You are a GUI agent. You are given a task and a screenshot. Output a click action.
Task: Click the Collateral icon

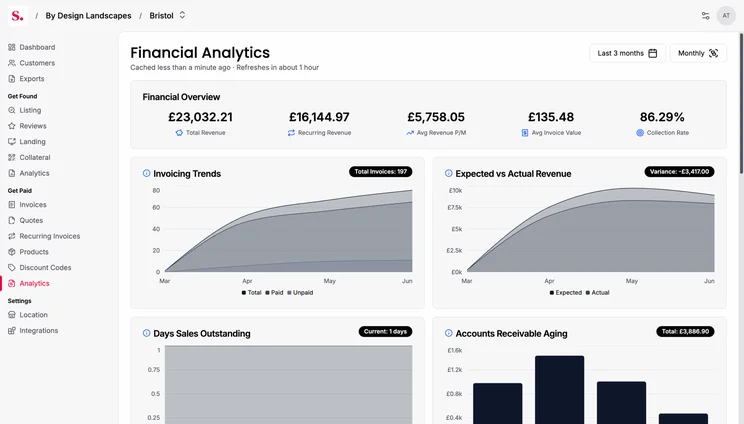point(12,157)
